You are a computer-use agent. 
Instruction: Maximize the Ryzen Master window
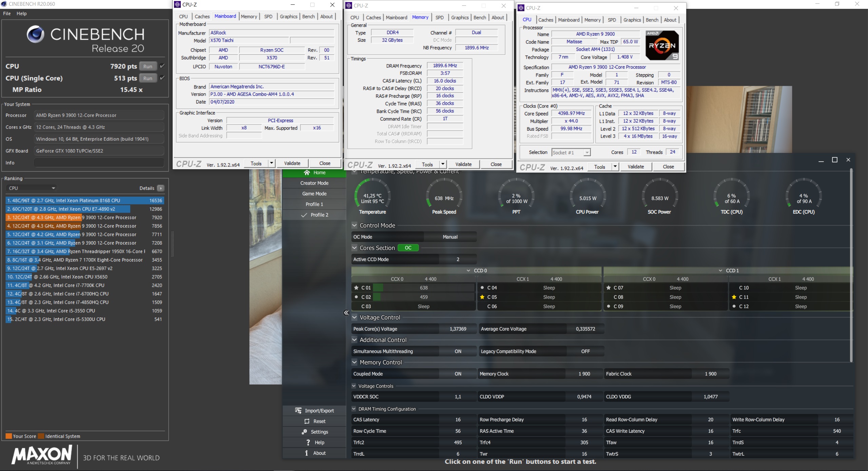tap(835, 160)
